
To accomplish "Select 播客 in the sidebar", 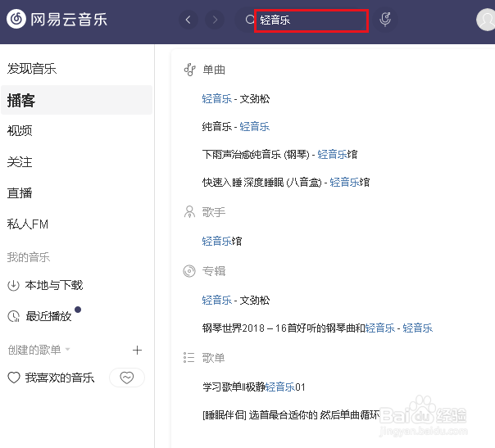I will pos(77,100).
